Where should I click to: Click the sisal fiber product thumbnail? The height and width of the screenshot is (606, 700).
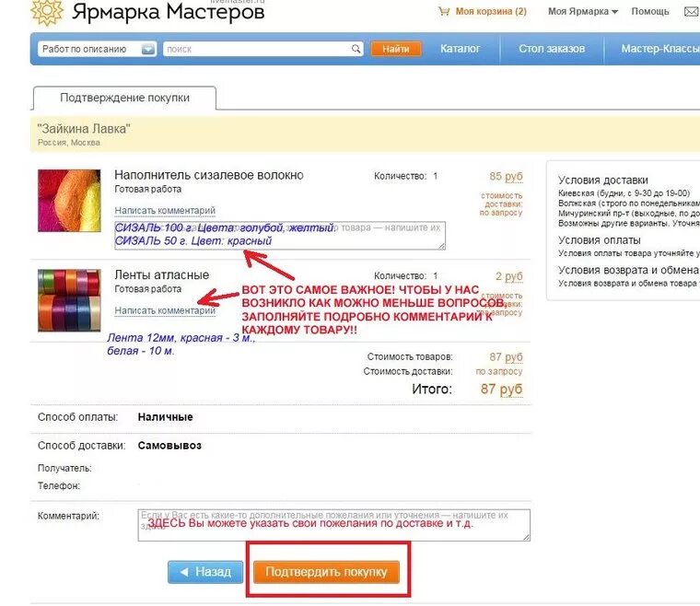tap(69, 201)
